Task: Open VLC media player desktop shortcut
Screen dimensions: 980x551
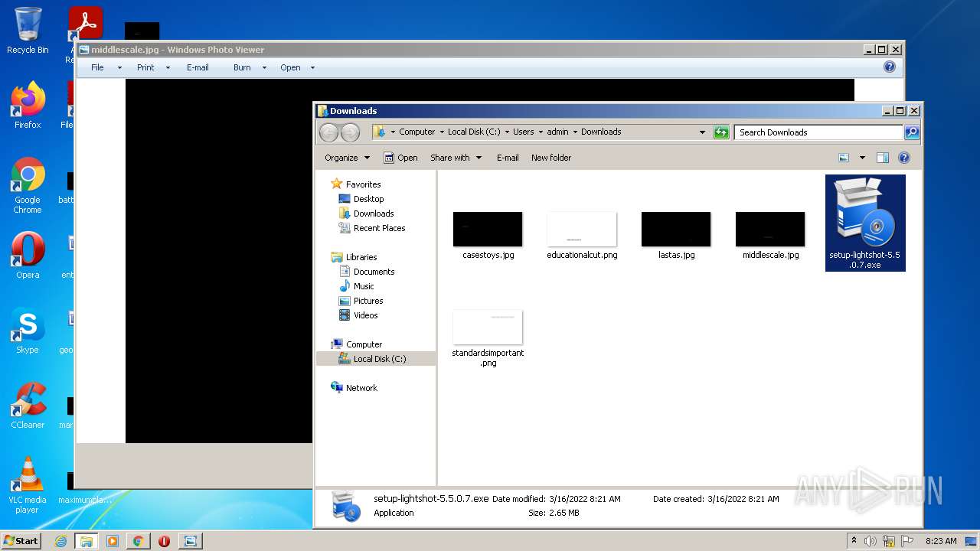Action: tap(28, 485)
